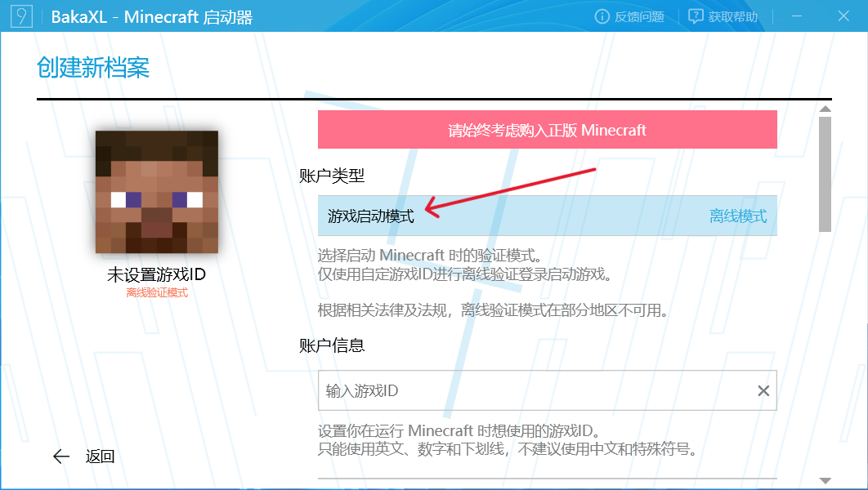Click the Steve avatar head image
The image size is (868, 490).
click(x=156, y=191)
